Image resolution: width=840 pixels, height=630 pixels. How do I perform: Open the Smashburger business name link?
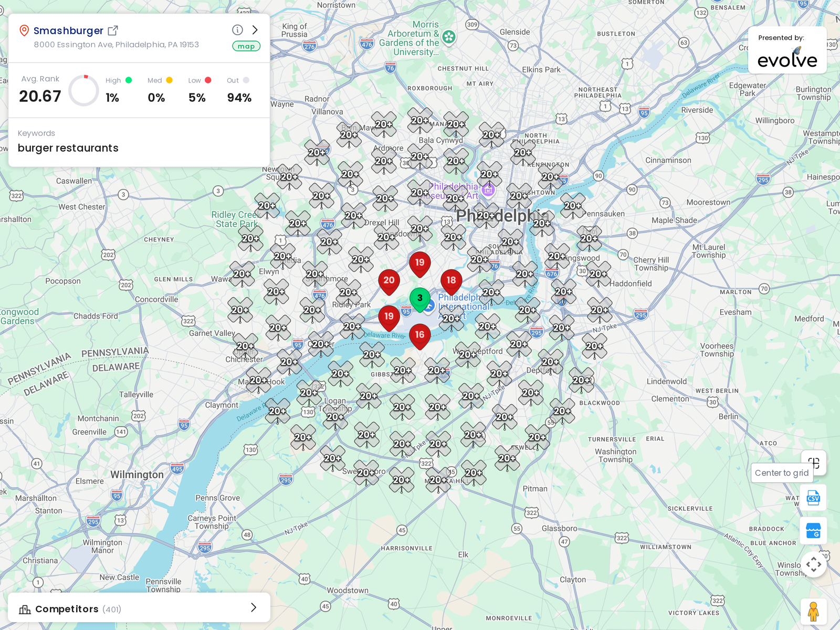tap(68, 30)
